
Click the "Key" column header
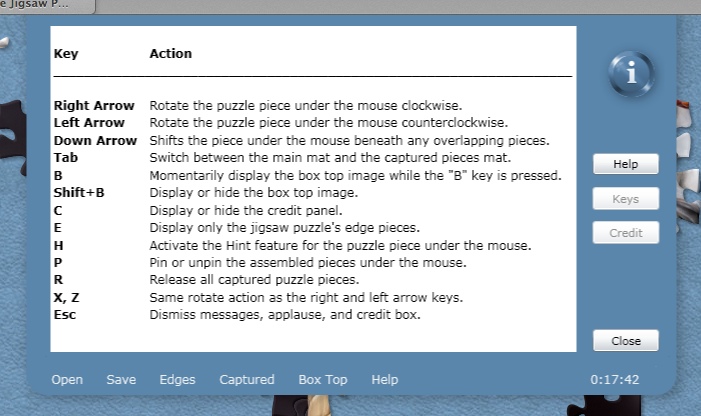coord(65,54)
